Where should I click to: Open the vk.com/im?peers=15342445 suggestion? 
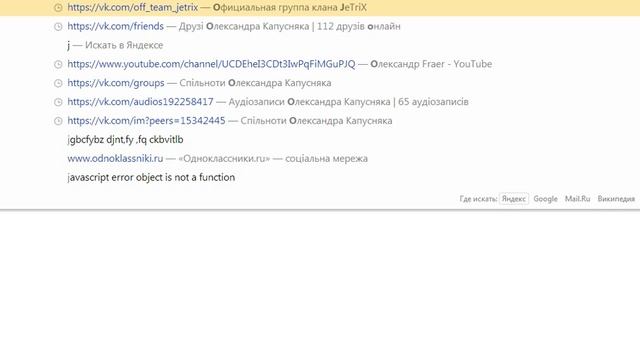coord(320,121)
